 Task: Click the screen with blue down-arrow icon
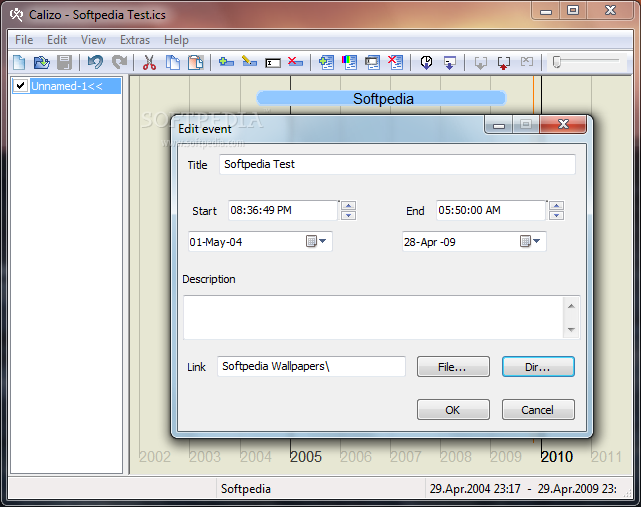[x=450, y=63]
